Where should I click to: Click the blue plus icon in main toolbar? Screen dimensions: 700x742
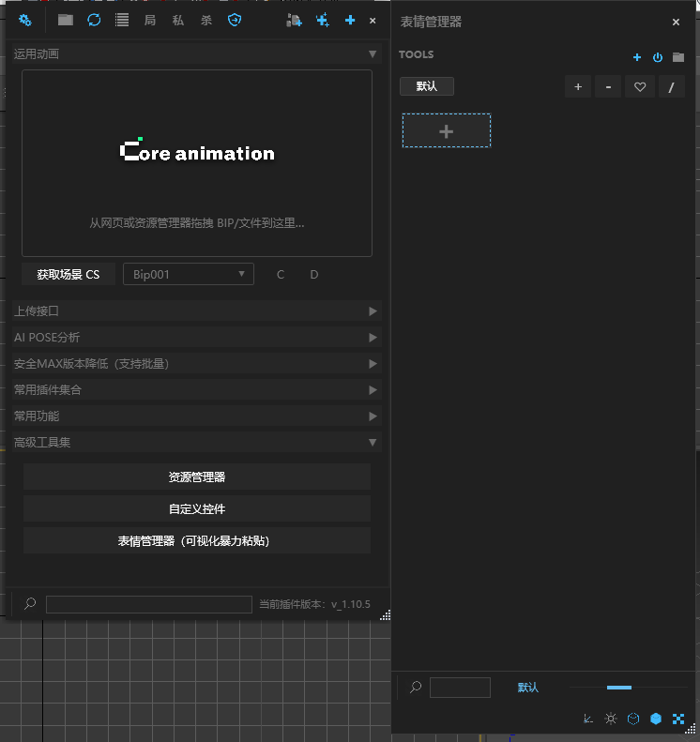point(350,20)
